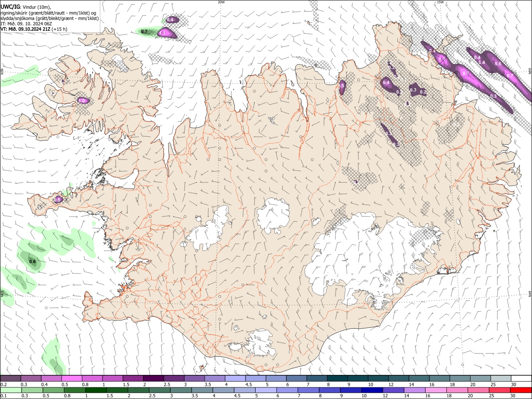The height and width of the screenshot is (399, 532).
Task: Choose the pale grey 25 swatch, upper scale
Action: point(501,378)
